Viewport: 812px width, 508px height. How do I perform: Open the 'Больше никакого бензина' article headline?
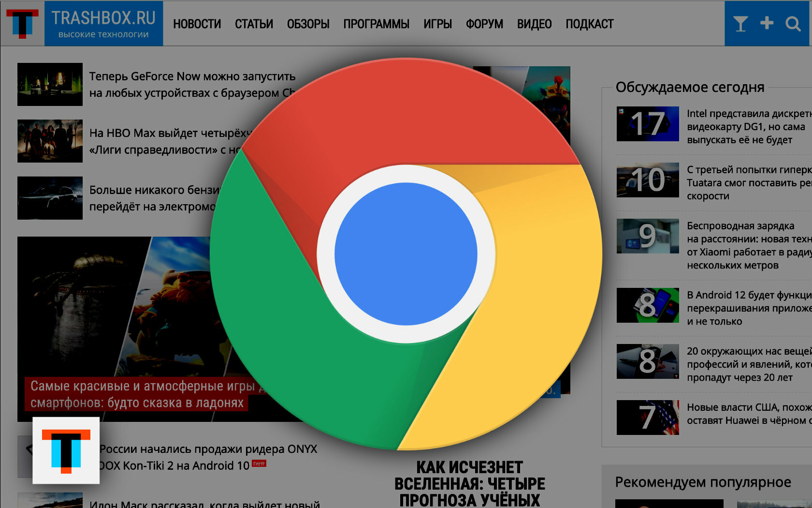(156, 198)
